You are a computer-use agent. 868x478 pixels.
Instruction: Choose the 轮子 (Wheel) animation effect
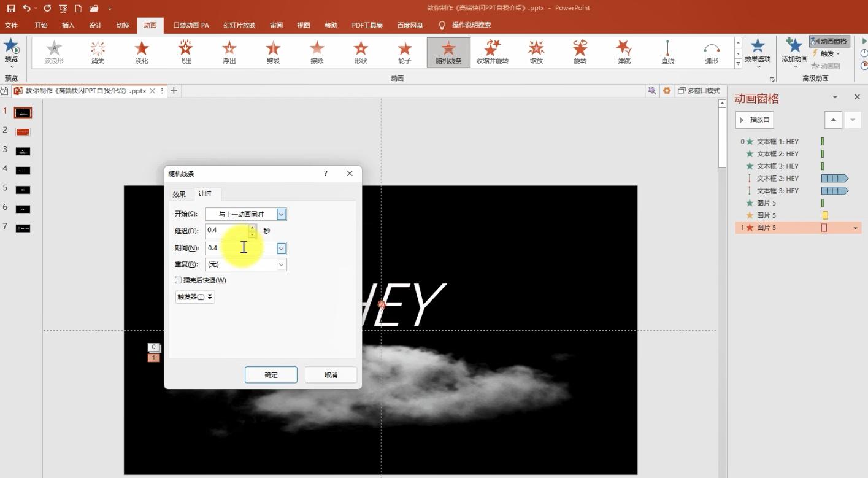404,52
